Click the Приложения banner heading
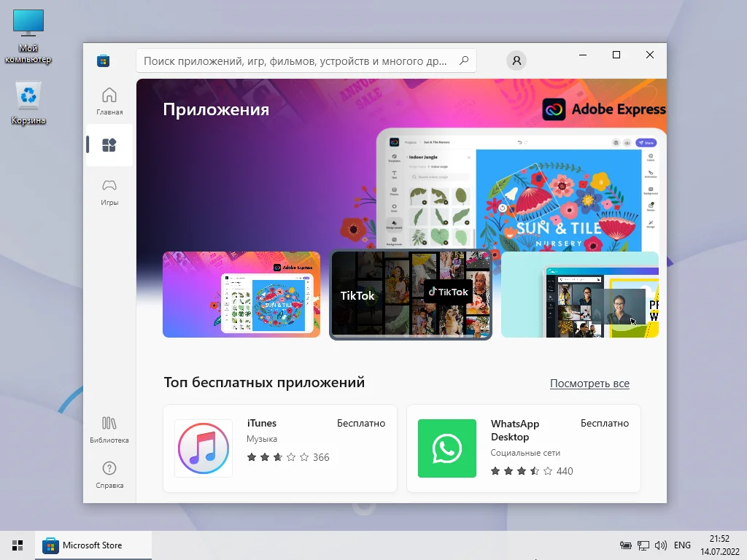The width and height of the screenshot is (747, 560). (216, 109)
